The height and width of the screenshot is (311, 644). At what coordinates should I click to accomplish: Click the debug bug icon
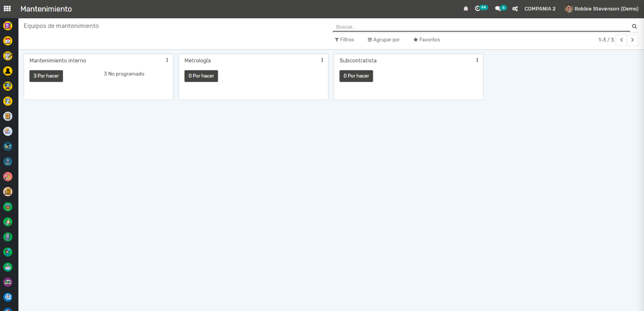pos(466,8)
